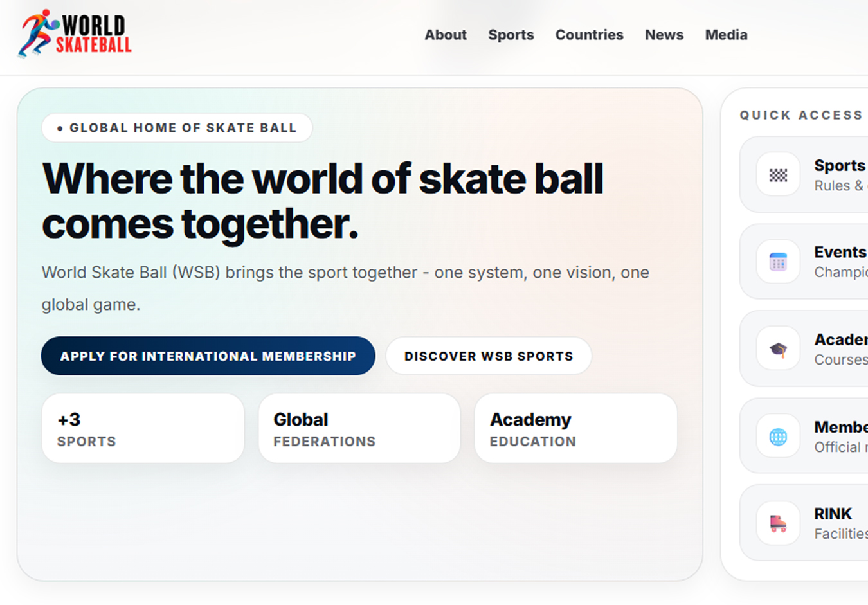868x605 pixels.
Task: Open the roller skate RINK icon
Action: (778, 523)
